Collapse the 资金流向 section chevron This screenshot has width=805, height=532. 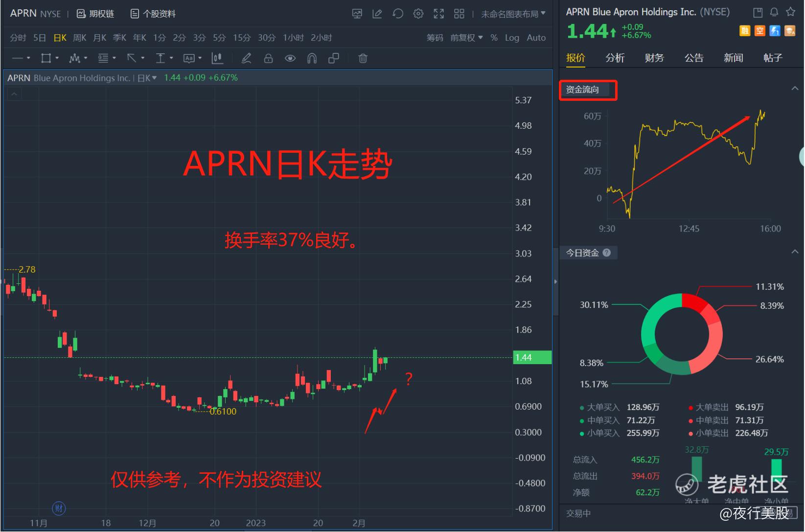[x=795, y=89]
